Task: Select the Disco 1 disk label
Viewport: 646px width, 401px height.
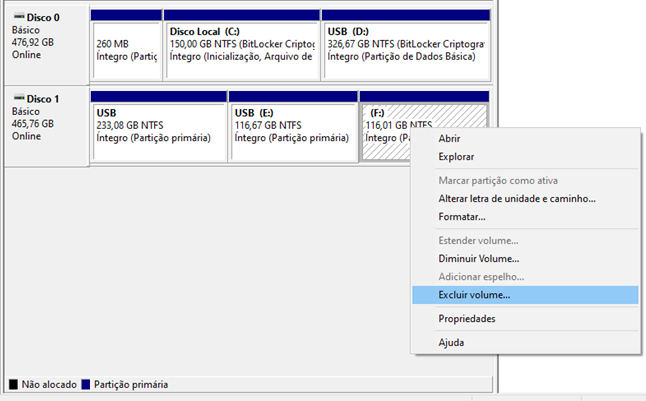Action: tap(43, 99)
